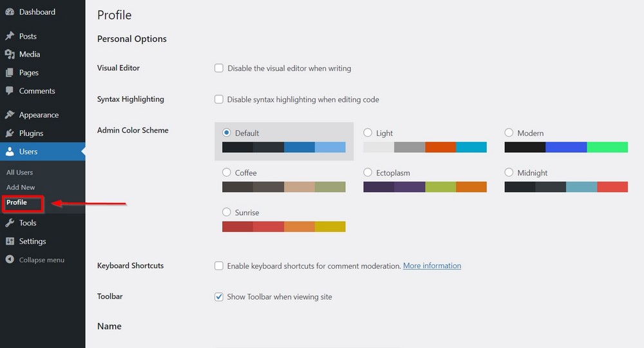Viewport: 644px width, 348px height.
Task: Open the More information link
Action: (x=432, y=266)
